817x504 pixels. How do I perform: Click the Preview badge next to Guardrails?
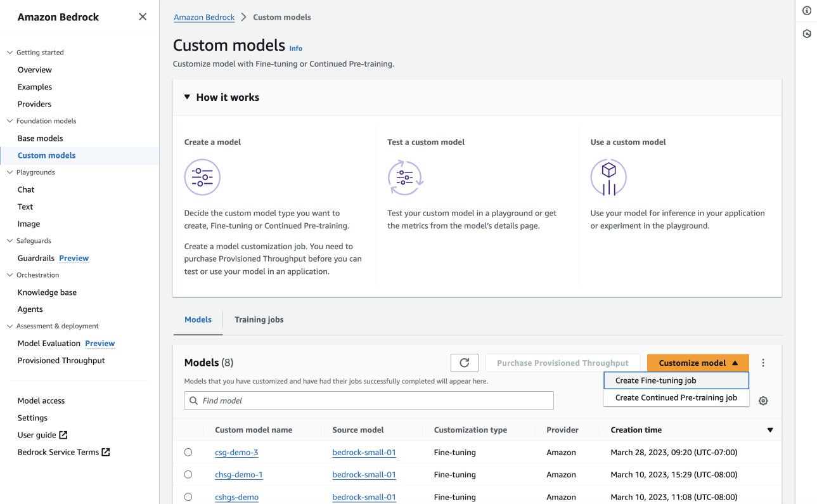point(74,258)
